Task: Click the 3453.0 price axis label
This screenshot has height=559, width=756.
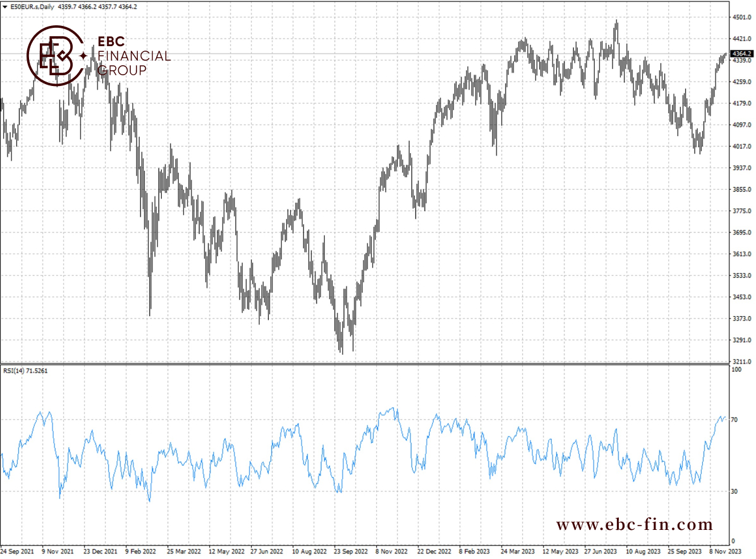Action: (x=742, y=297)
